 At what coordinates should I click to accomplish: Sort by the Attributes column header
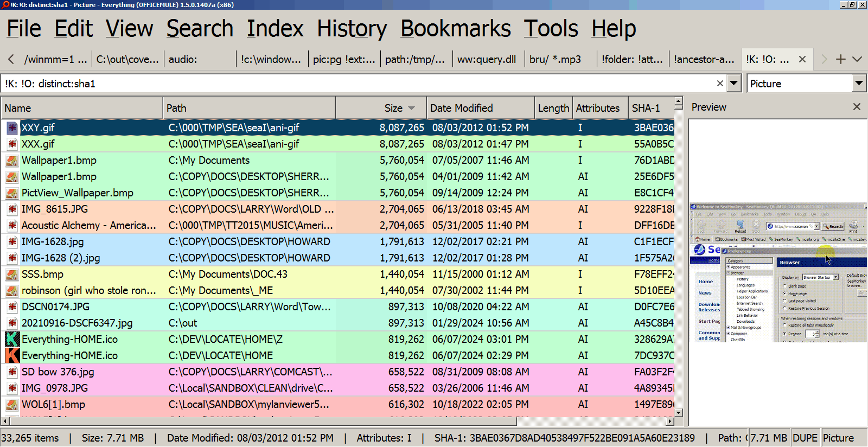click(x=600, y=108)
